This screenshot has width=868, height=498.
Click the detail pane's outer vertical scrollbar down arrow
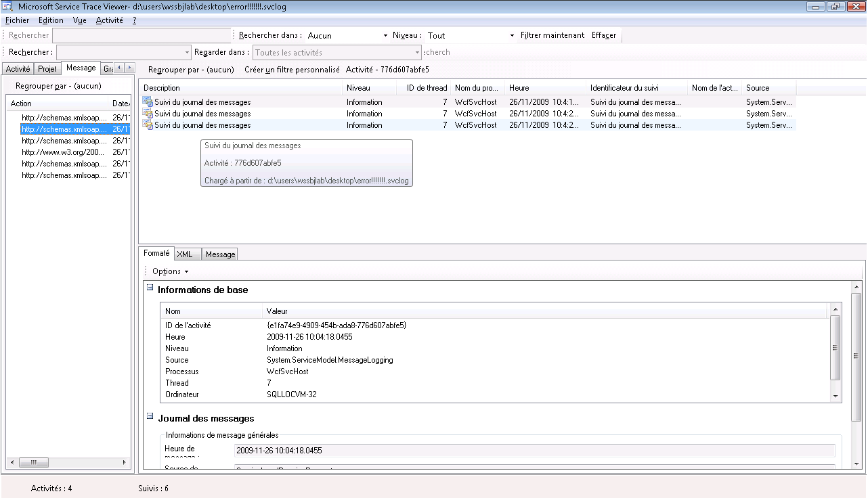856,463
